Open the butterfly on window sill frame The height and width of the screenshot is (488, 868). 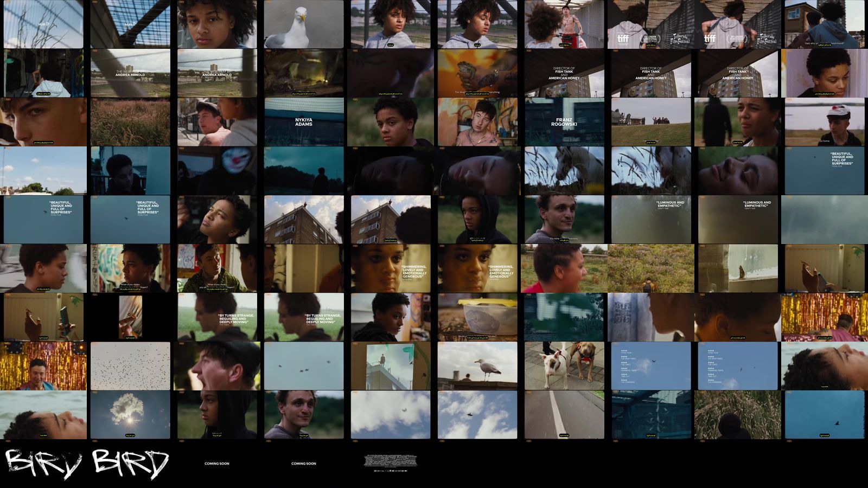[738, 268]
